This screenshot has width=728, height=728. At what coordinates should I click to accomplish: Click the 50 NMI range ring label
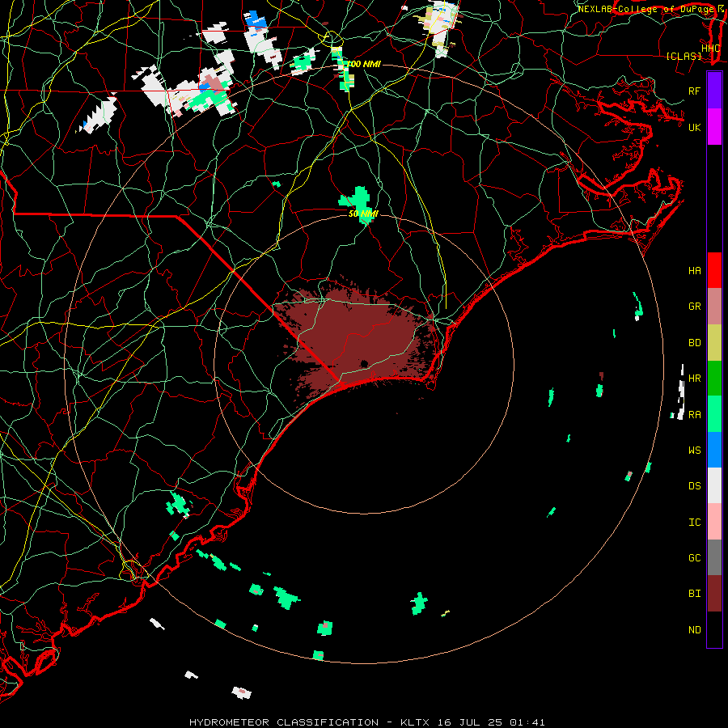363,214
